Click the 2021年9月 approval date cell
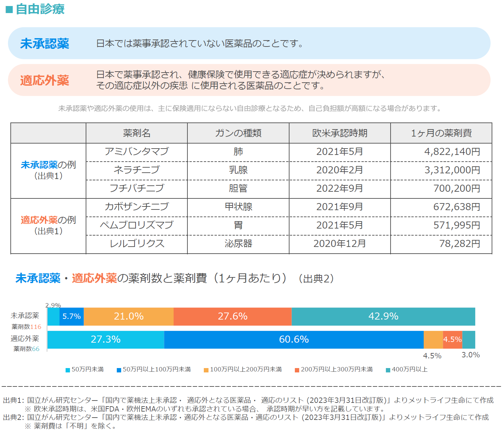Screen dimensions: 504x438 (340, 207)
